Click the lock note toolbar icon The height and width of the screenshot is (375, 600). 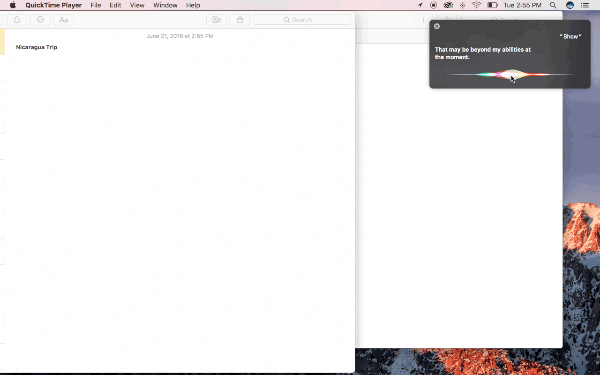[17, 20]
